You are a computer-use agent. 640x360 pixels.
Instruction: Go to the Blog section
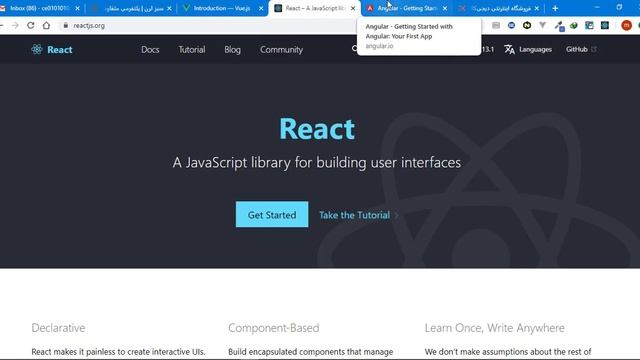tap(232, 49)
